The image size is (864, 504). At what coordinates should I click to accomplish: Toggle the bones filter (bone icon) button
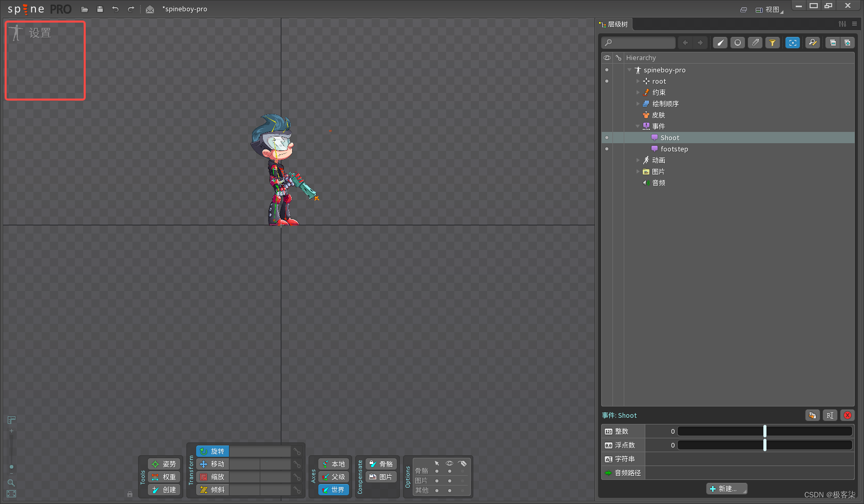[720, 43]
